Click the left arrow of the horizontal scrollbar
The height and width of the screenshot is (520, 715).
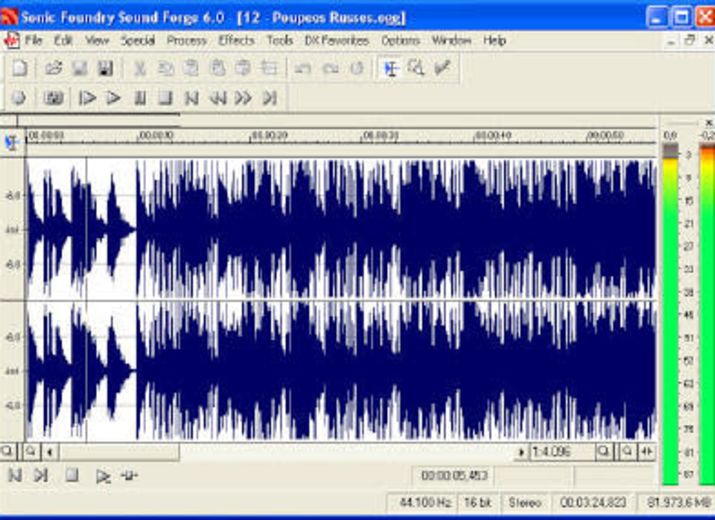[x=50, y=452]
